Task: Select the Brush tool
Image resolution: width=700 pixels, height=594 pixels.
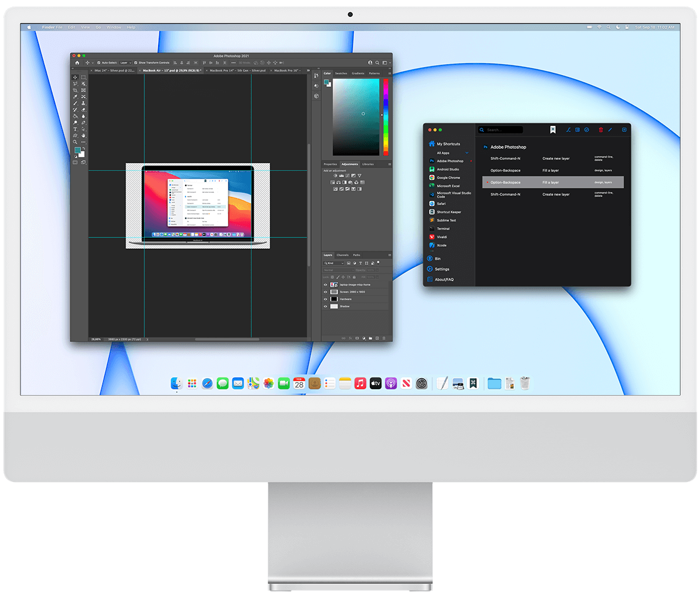Action: click(x=75, y=103)
